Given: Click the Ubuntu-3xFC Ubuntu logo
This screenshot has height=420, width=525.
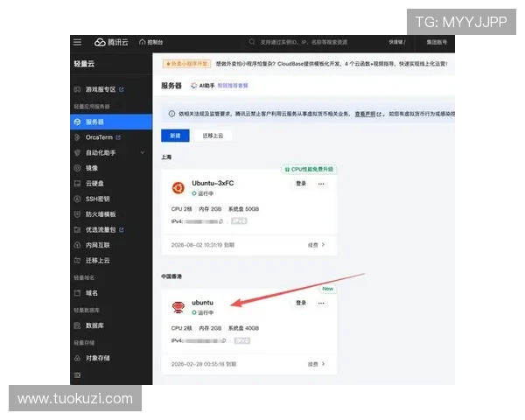Looking at the screenshot, I should coord(178,188).
